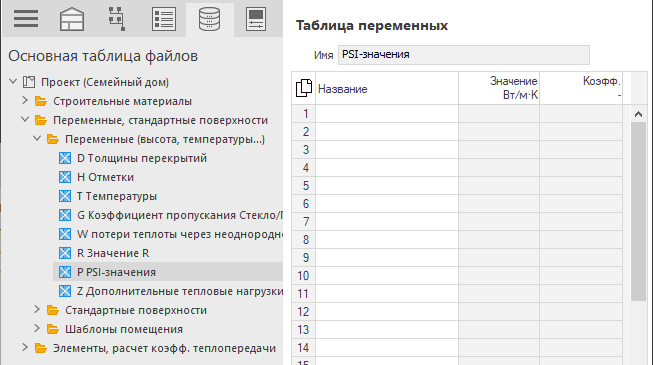Click folder icon of Строительные материалы
Screen dimensions: 653x365
pos(41,101)
